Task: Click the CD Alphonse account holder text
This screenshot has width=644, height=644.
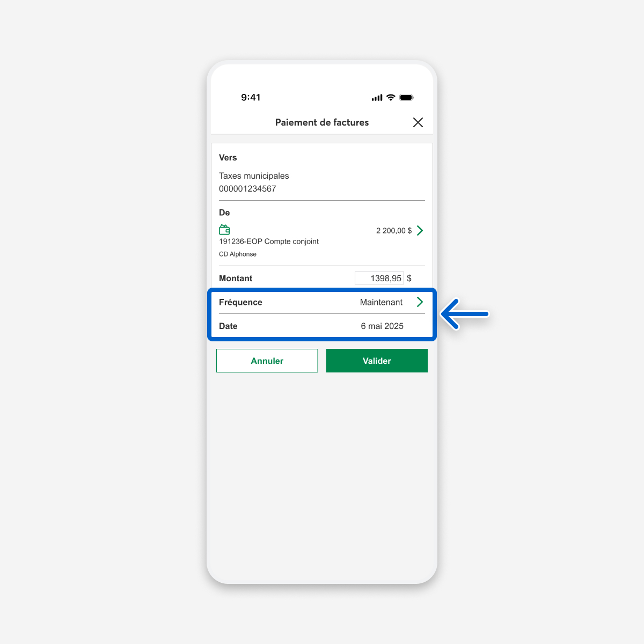Action: click(x=238, y=254)
